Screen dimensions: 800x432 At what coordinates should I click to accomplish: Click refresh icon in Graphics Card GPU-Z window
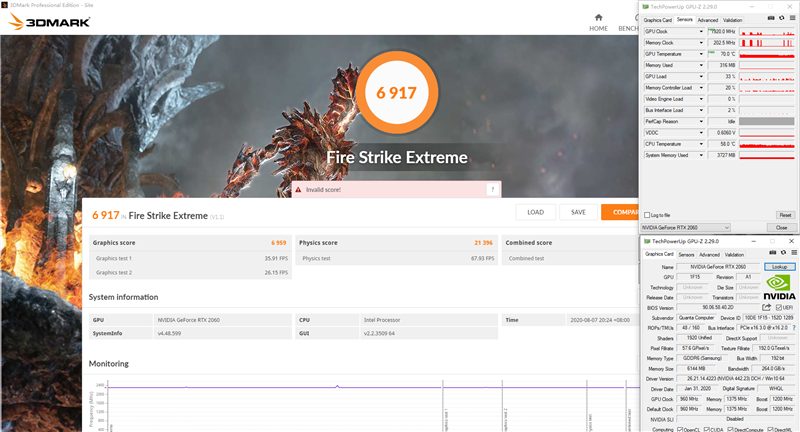point(783,252)
